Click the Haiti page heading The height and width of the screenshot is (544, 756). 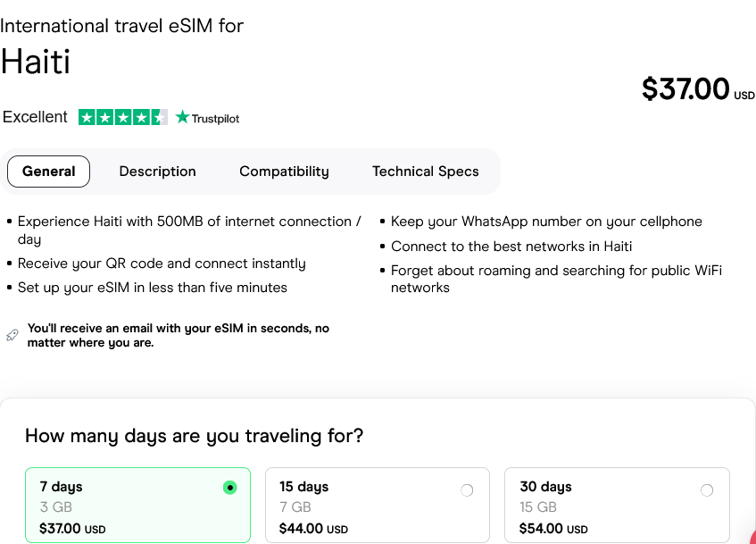[x=36, y=62]
